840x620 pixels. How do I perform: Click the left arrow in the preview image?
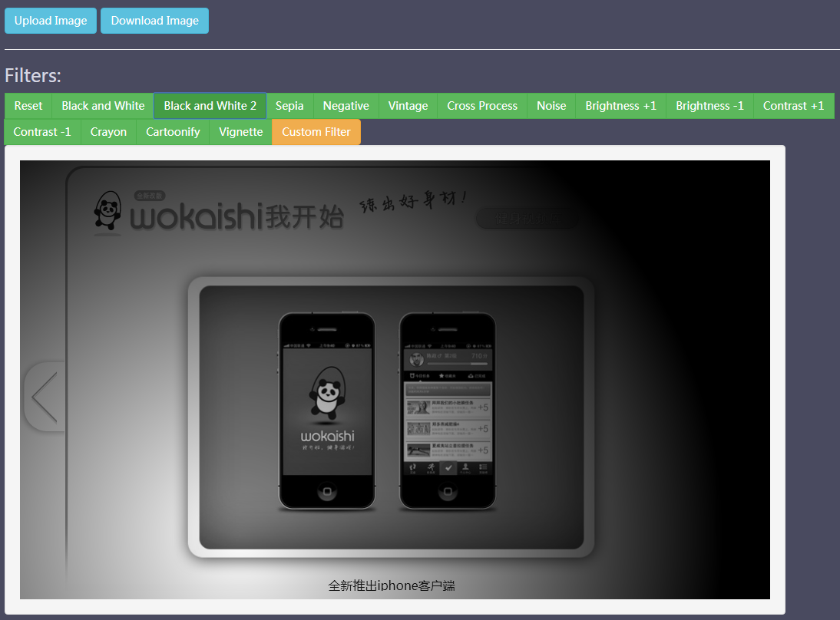point(45,397)
